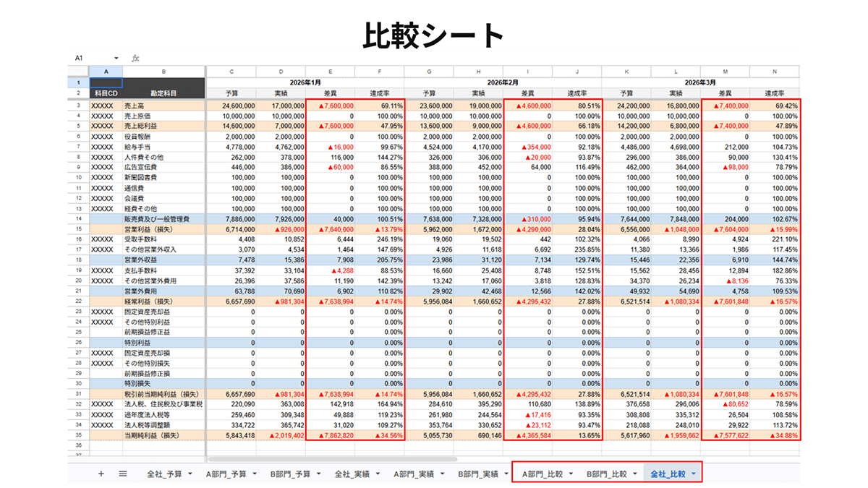Click the 勘定科目 header cell
The height and width of the screenshot is (488, 868).
point(163,94)
